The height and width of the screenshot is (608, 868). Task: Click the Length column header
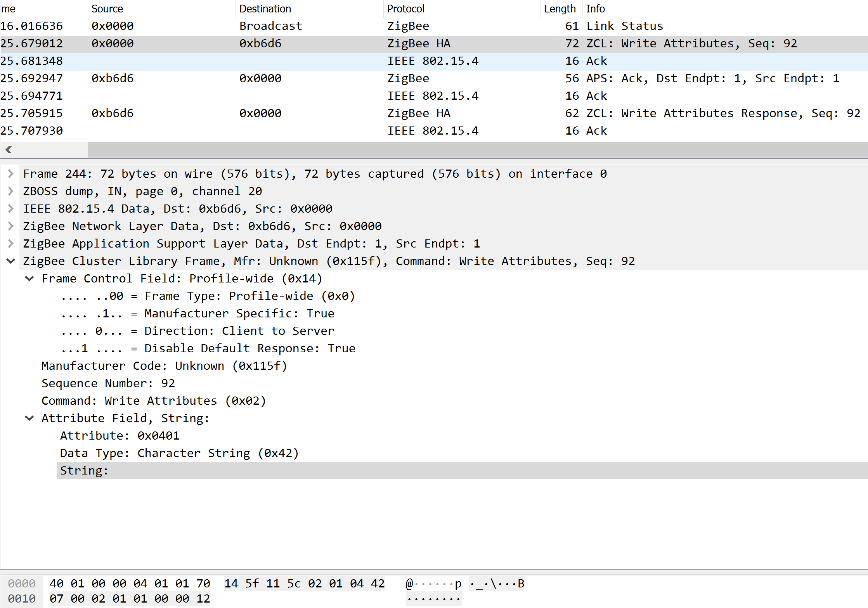pyautogui.click(x=560, y=9)
